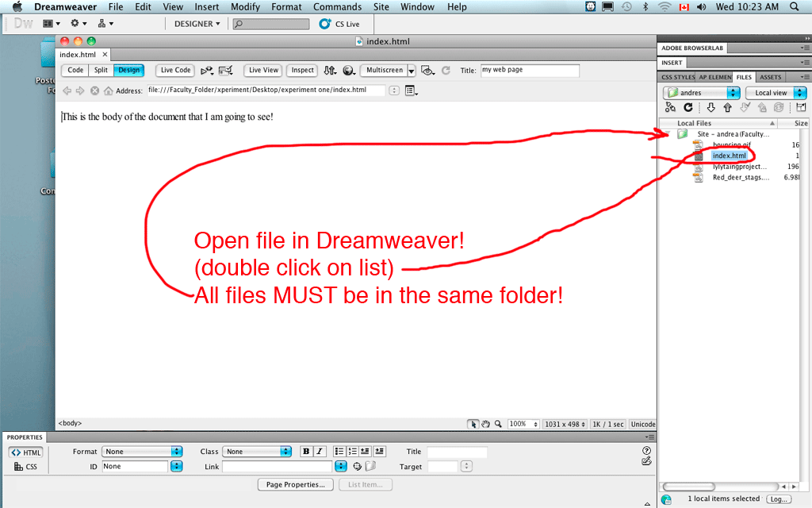The width and height of the screenshot is (812, 508).
Task: Open the Class dropdown in Properties
Action: tap(258, 452)
